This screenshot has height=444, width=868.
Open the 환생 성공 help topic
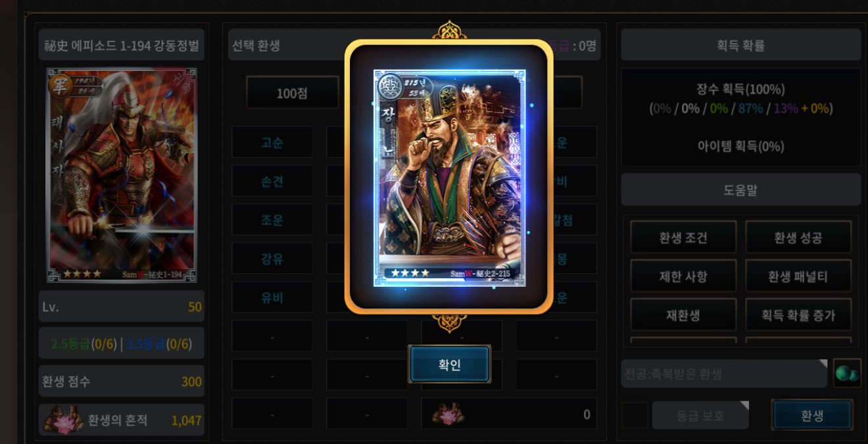[798, 237]
